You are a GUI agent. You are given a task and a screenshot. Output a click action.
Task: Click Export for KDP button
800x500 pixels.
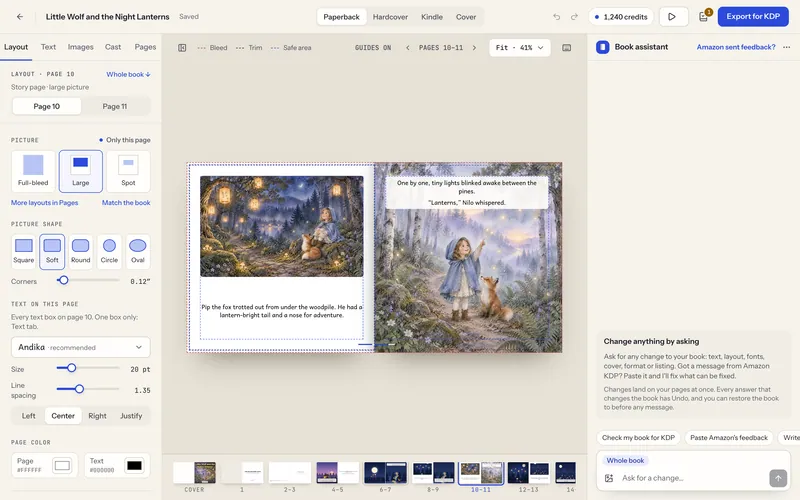753,17
